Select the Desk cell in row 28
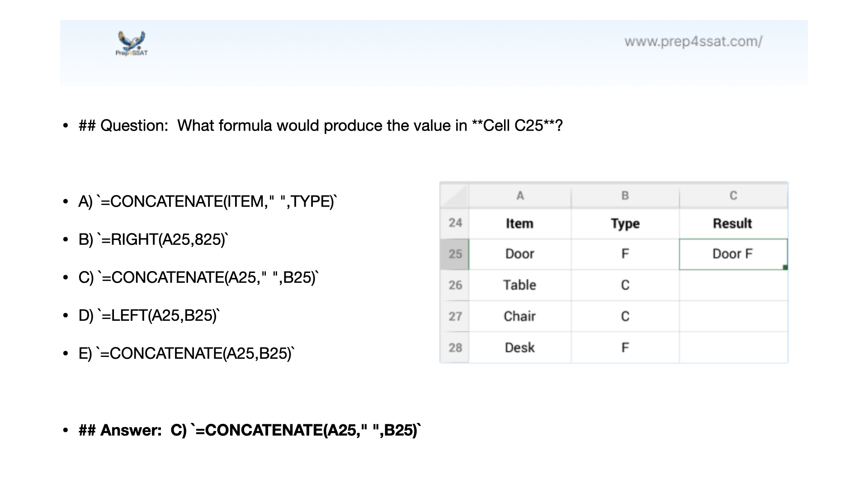This screenshot has width=868, height=488. click(x=519, y=347)
